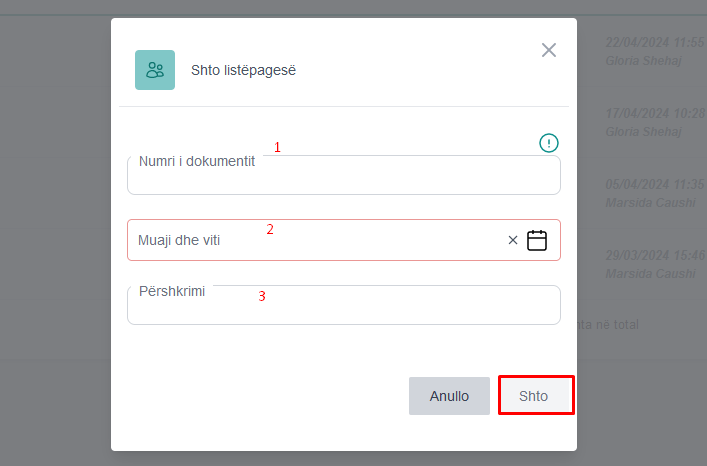Click Gloria Shehaj under the 22/04/2024 entry
This screenshot has height=466, width=707.
(643, 60)
